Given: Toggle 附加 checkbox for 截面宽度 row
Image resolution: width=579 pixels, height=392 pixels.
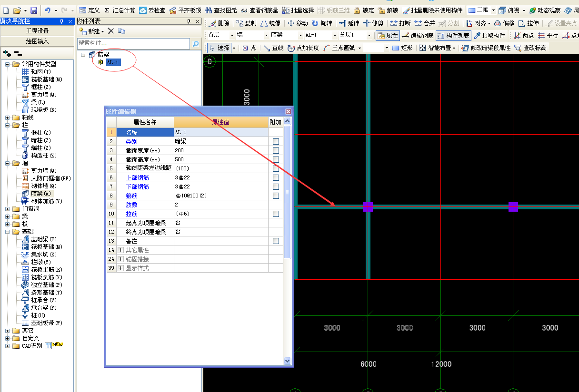Looking at the screenshot, I should click(x=276, y=150).
